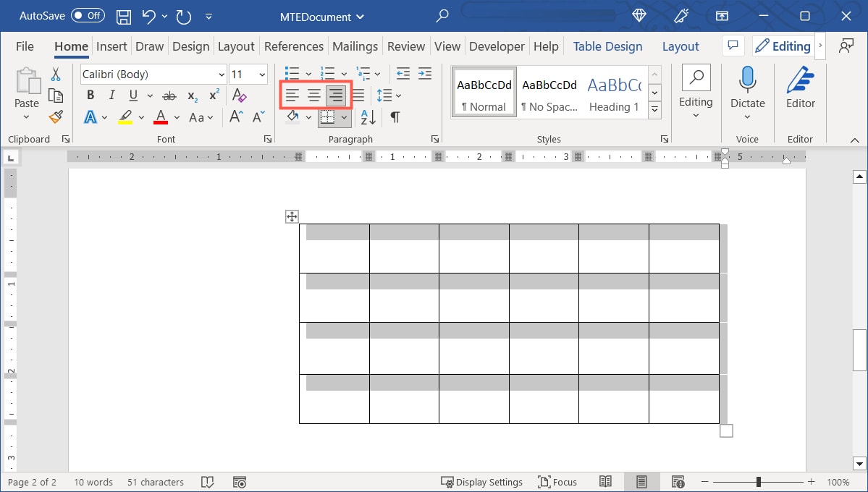Adjust the zoom slider
Screen dimensions: 868x492
point(757,481)
